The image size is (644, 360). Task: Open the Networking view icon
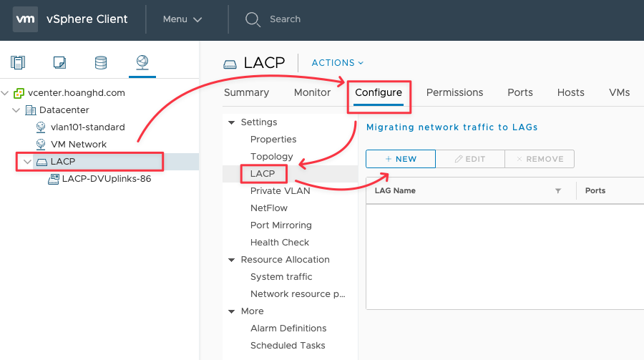[x=142, y=62]
